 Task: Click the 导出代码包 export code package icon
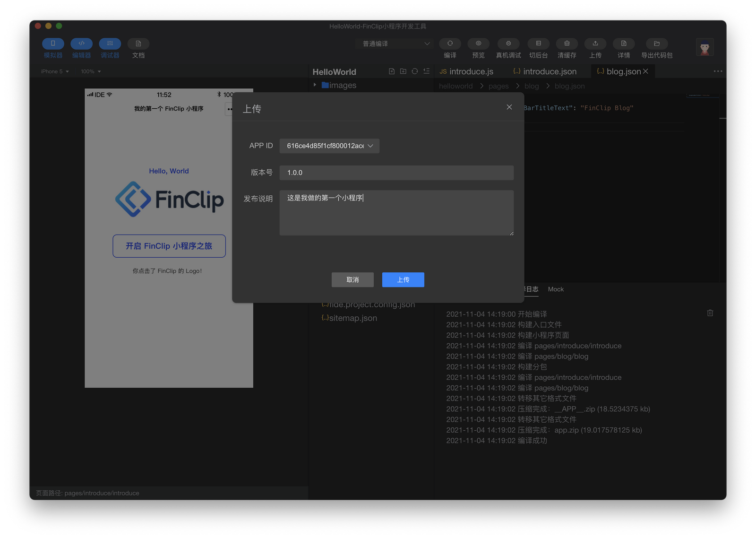(x=657, y=43)
